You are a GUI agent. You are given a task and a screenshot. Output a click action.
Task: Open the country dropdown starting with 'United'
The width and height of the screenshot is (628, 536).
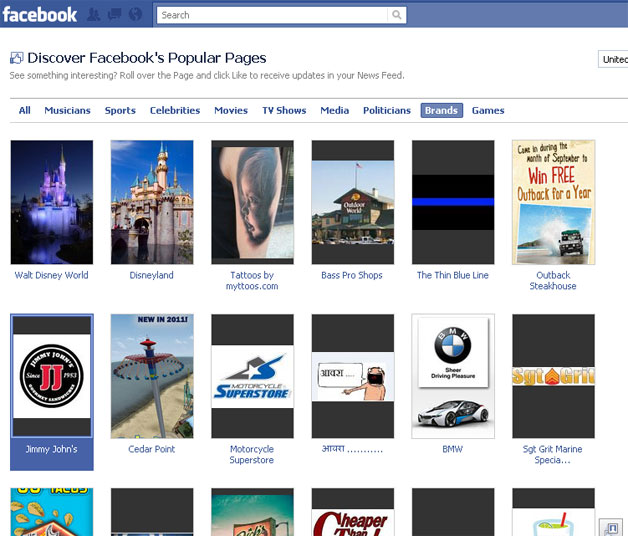coord(613,59)
